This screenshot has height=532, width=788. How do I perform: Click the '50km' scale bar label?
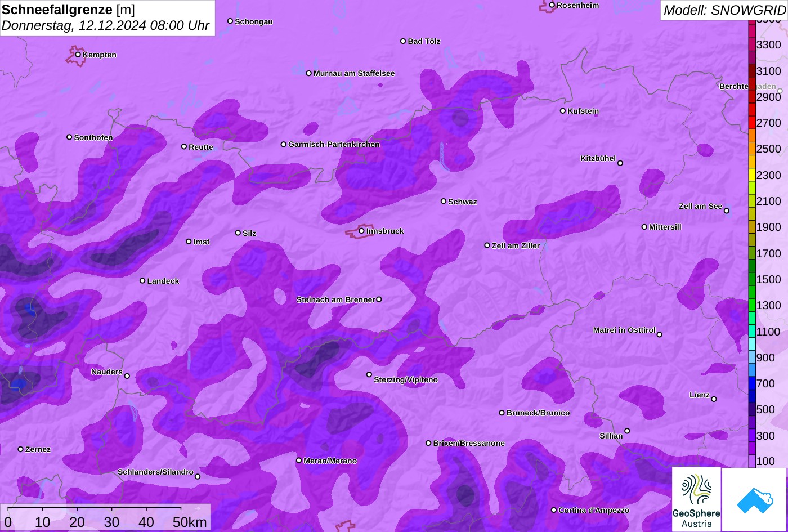click(190, 522)
